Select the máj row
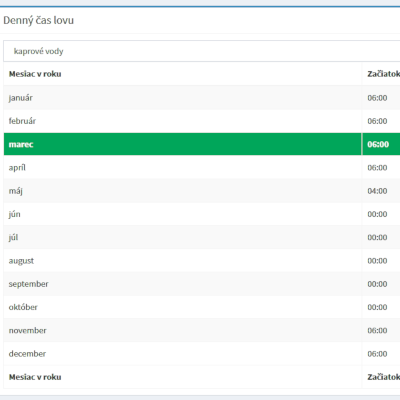This screenshot has height=400, width=400. coord(202,191)
